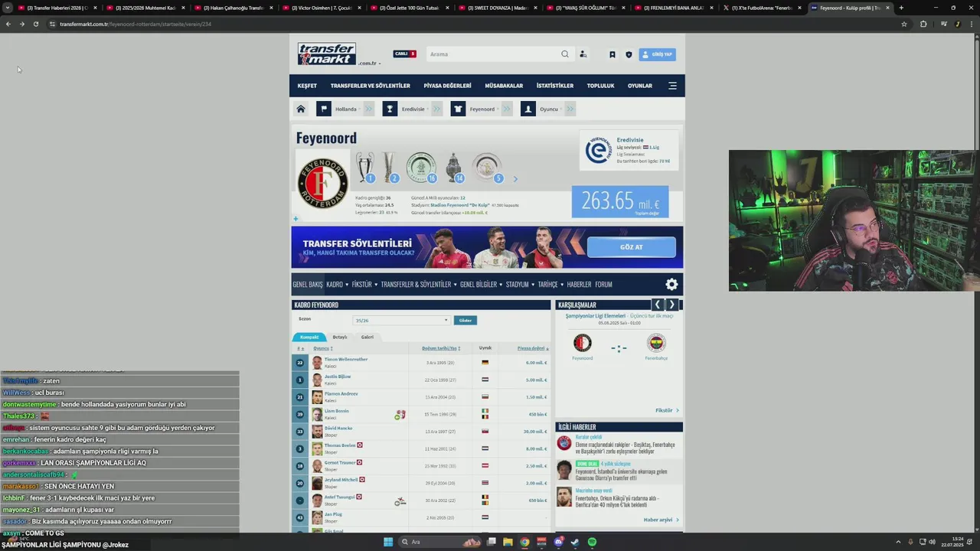Click the trophy icon beside Eredivisie

click(390, 109)
